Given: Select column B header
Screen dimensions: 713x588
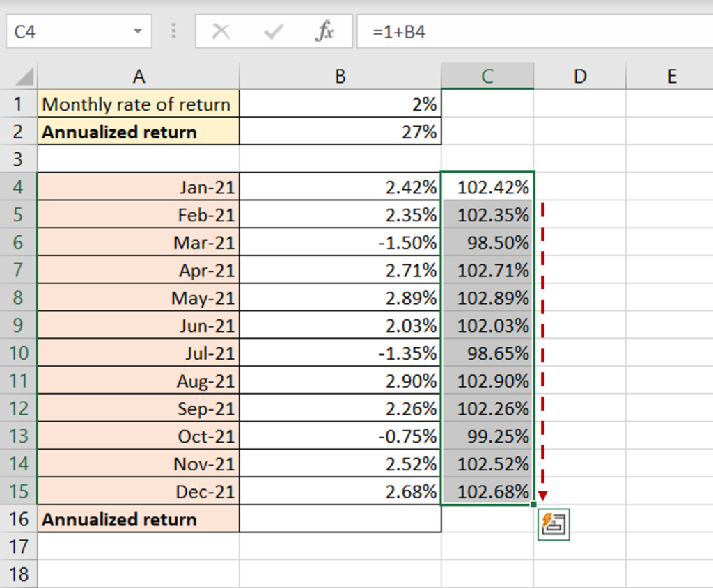Looking at the screenshot, I should click(340, 76).
